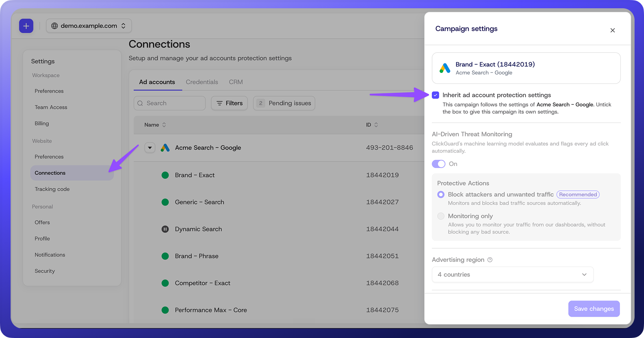644x338 pixels.
Task: Click green status dot for Brand – Exact
Action: click(x=165, y=175)
